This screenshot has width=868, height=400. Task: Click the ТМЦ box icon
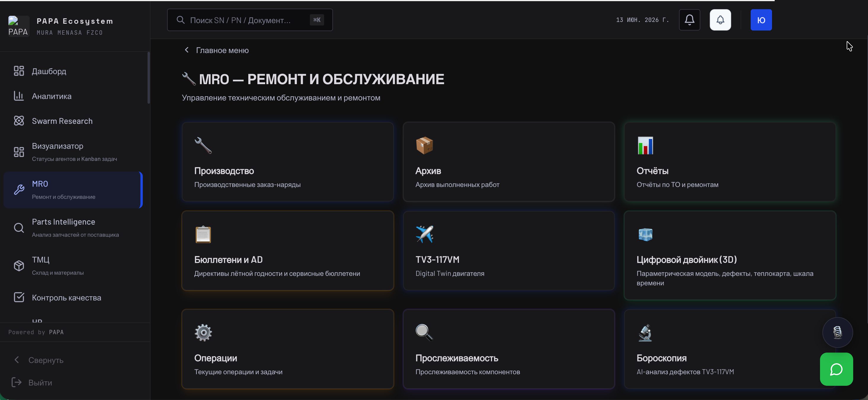pyautogui.click(x=19, y=265)
